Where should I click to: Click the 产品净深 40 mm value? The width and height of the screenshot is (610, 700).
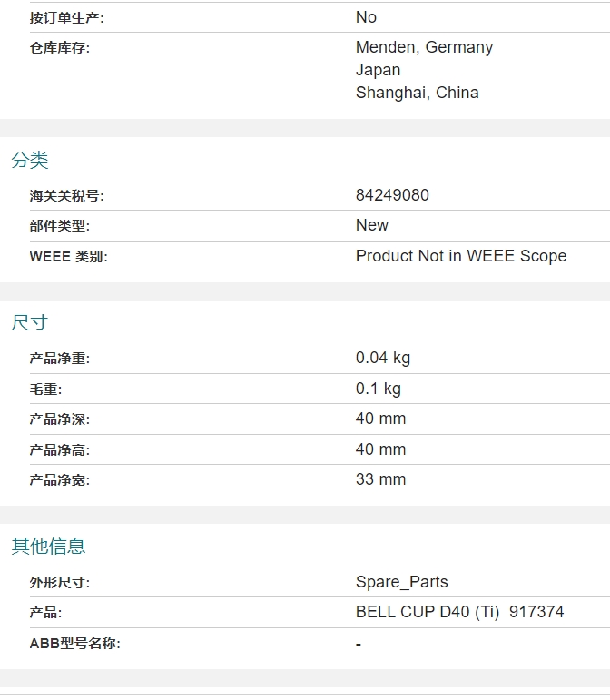[x=380, y=419]
